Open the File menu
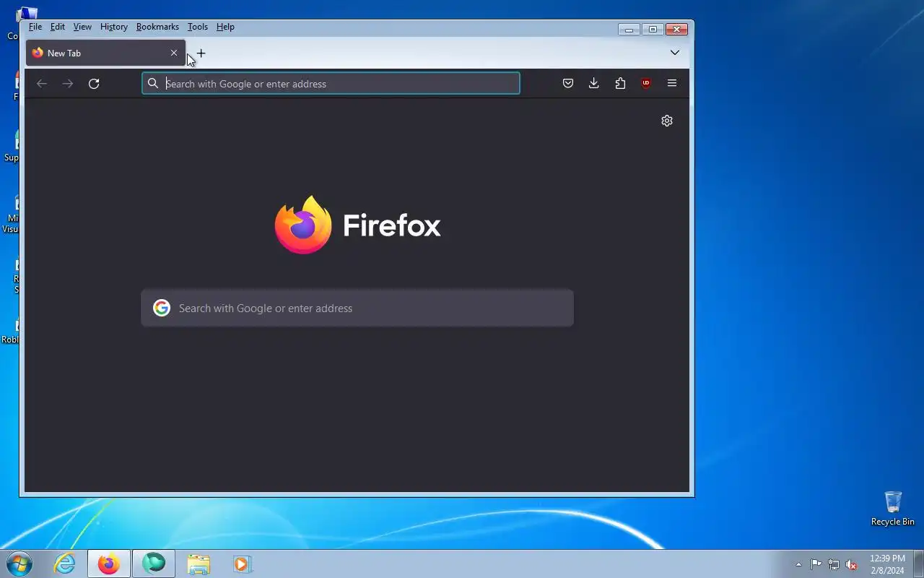This screenshot has height=578, width=924. (35, 27)
